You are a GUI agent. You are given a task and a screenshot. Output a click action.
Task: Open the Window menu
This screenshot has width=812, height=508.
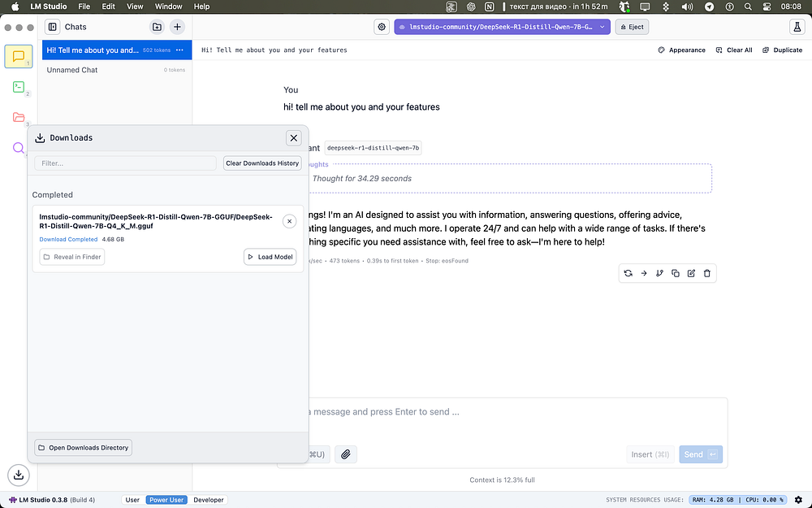pyautogui.click(x=168, y=7)
